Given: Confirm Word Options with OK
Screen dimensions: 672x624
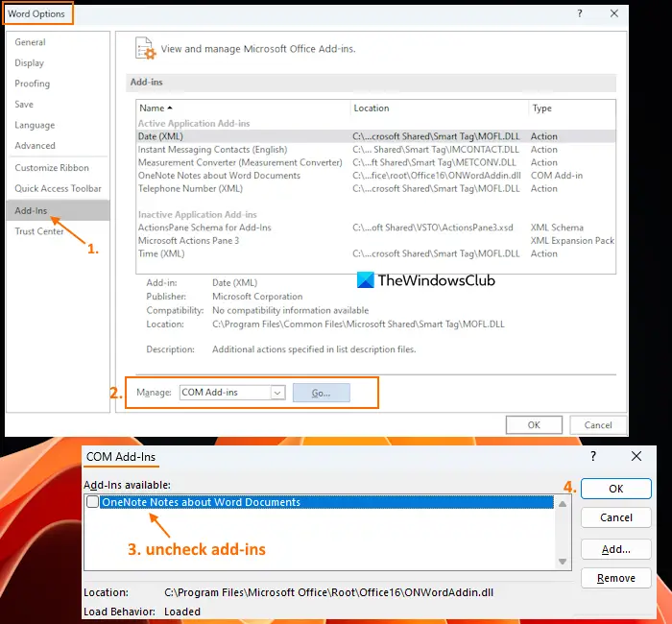Looking at the screenshot, I should click(534, 424).
